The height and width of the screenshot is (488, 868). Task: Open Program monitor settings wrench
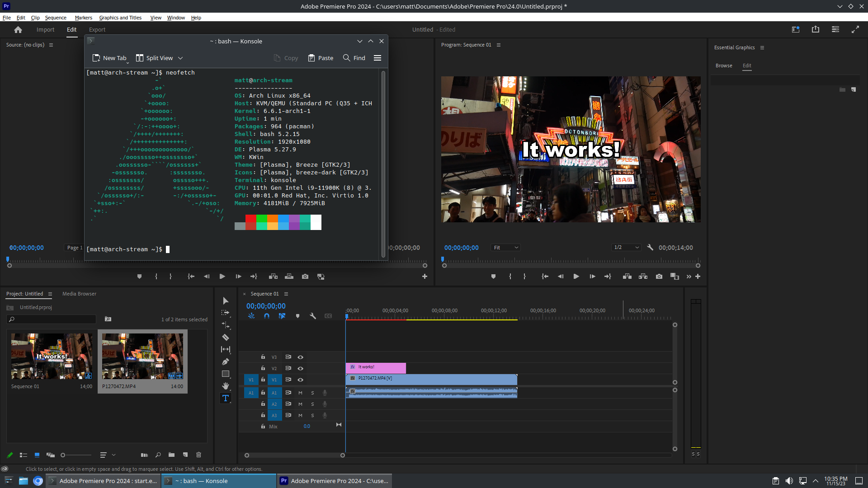(x=650, y=248)
